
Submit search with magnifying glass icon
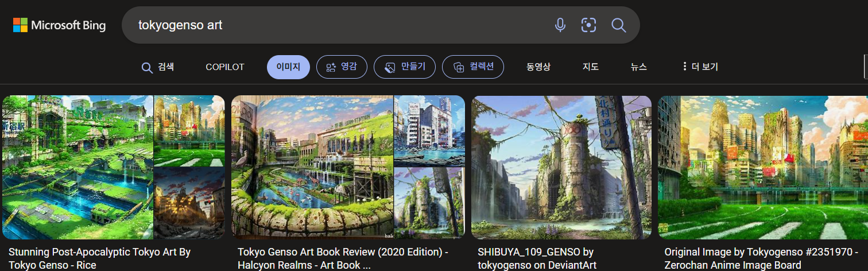click(618, 25)
